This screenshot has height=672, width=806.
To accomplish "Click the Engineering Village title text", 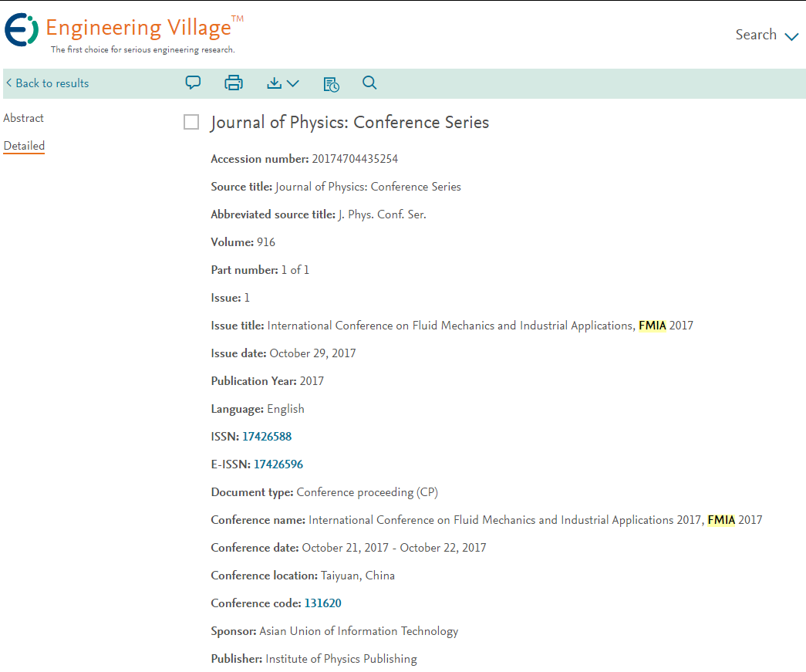I will (139, 29).
